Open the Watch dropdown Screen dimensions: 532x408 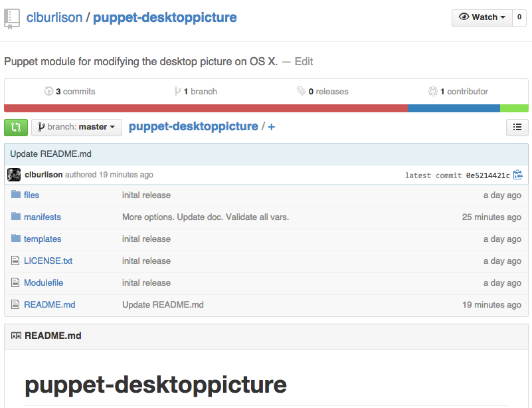[x=482, y=17]
